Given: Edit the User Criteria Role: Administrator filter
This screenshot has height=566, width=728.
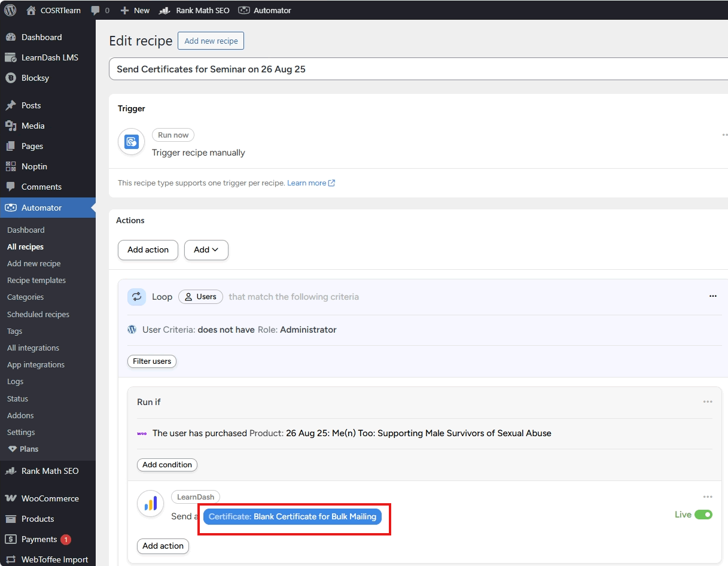Looking at the screenshot, I should [239, 330].
